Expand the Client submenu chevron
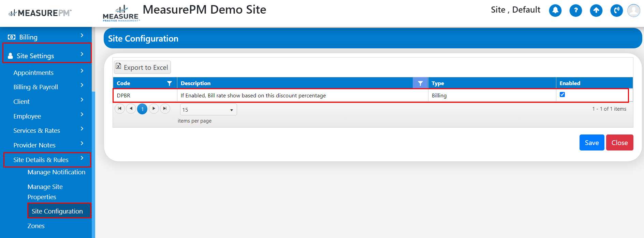Viewport: 644px width, 238px height. tap(82, 100)
